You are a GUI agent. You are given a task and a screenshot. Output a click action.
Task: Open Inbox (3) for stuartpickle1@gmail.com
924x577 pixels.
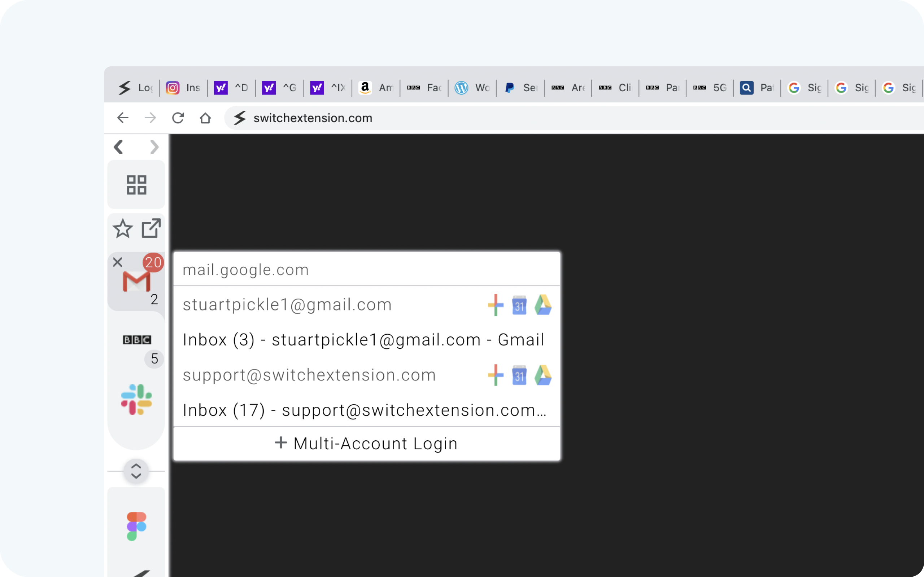click(363, 339)
